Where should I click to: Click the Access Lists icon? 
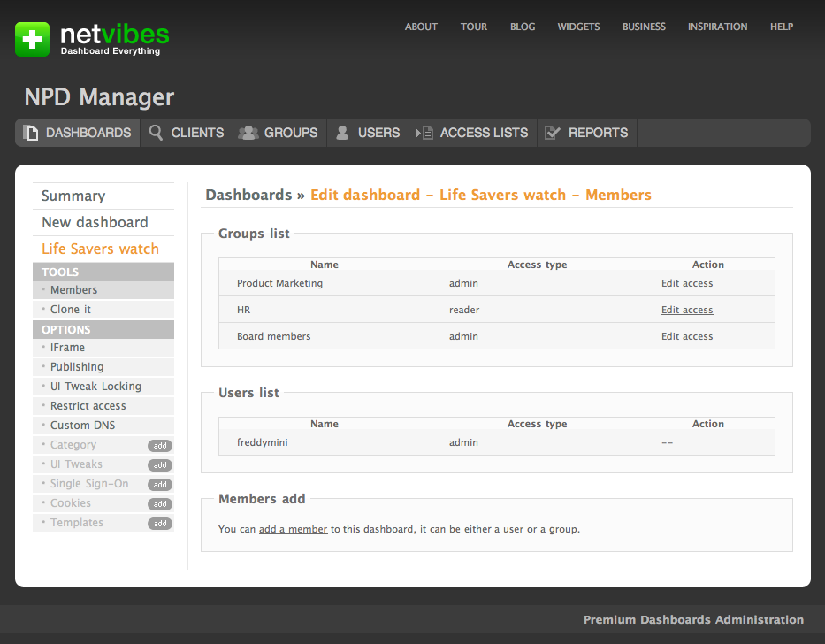pyautogui.click(x=424, y=133)
